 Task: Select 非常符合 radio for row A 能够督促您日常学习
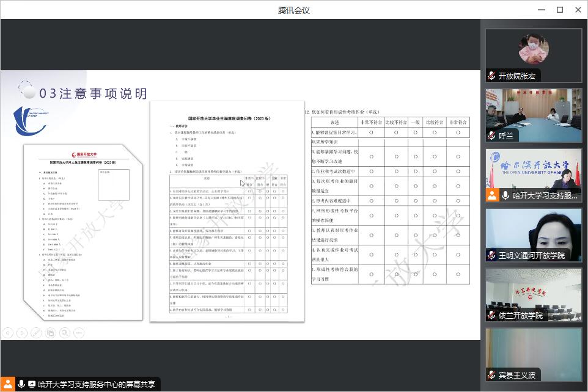pos(458,132)
